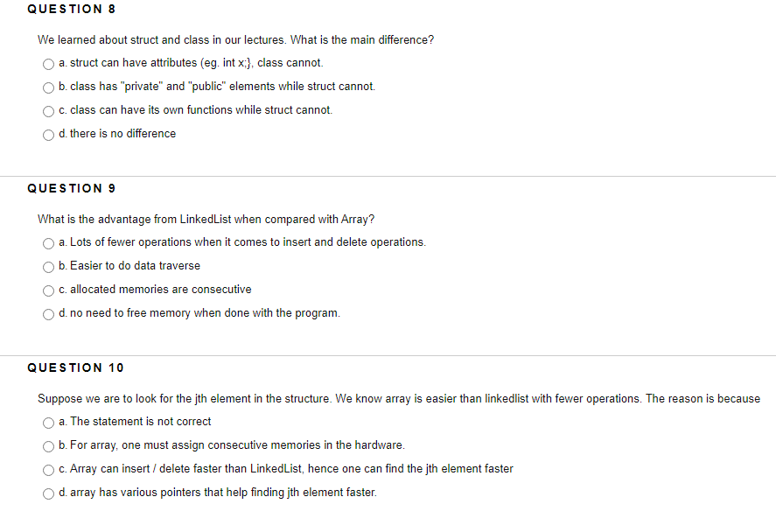This screenshot has height=532, width=776.
Task: Select answer a for Question 8
Action: [48, 63]
